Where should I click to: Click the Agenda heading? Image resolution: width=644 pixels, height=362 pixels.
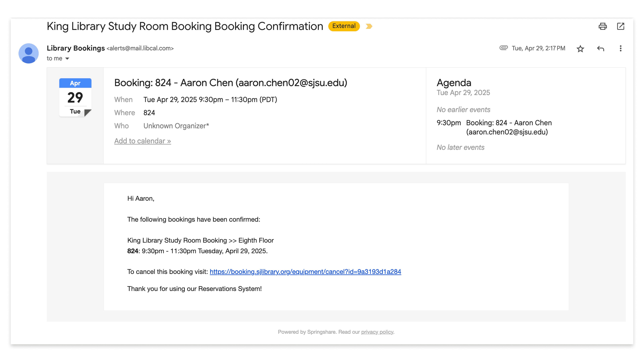(454, 83)
